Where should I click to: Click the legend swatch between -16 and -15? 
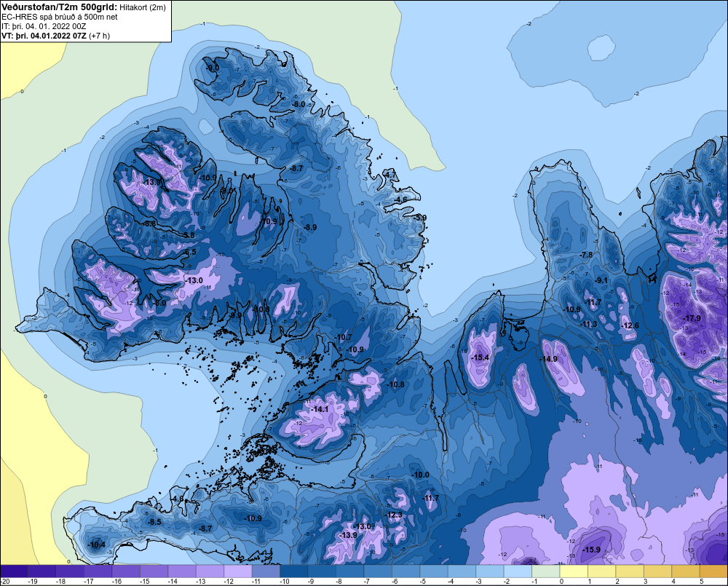[x=126, y=571]
